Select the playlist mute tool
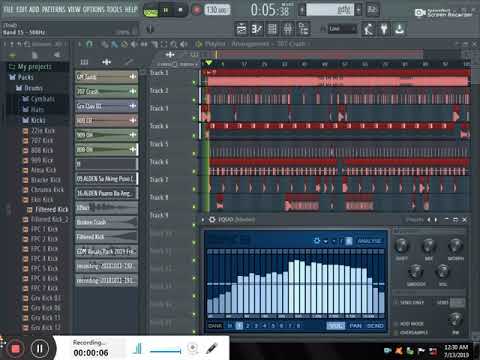The height and width of the screenshot is (360, 480). [135, 44]
